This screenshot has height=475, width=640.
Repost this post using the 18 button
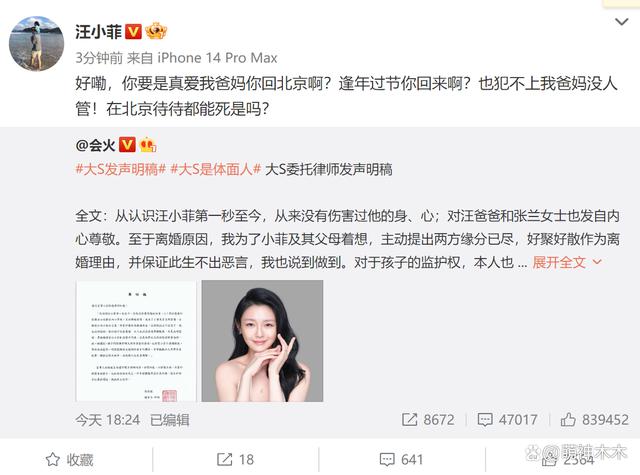pyautogui.click(x=235, y=460)
